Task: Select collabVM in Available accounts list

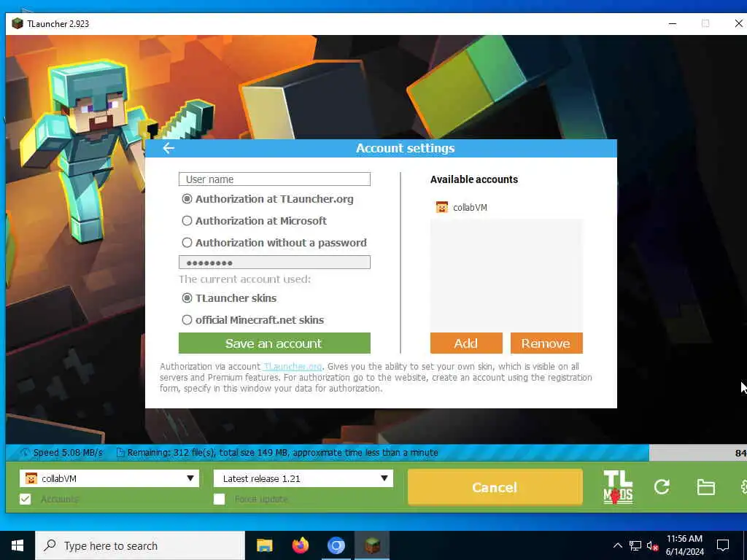Action: tap(506, 207)
